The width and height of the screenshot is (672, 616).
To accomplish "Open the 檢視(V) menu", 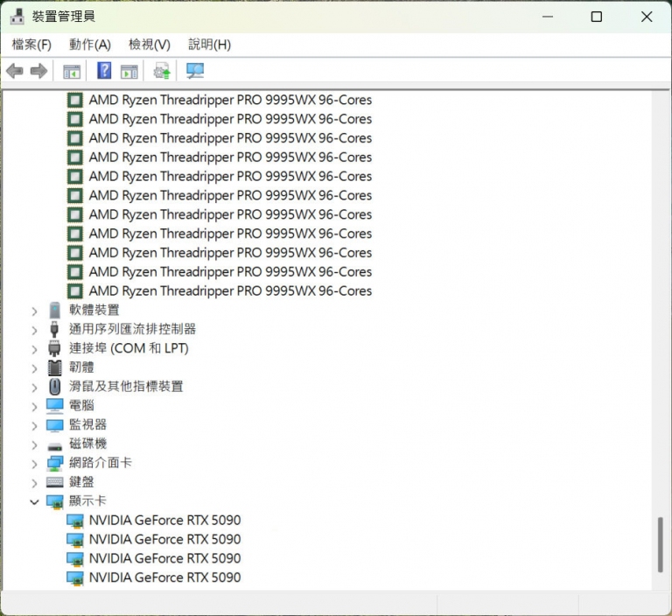I will [149, 45].
